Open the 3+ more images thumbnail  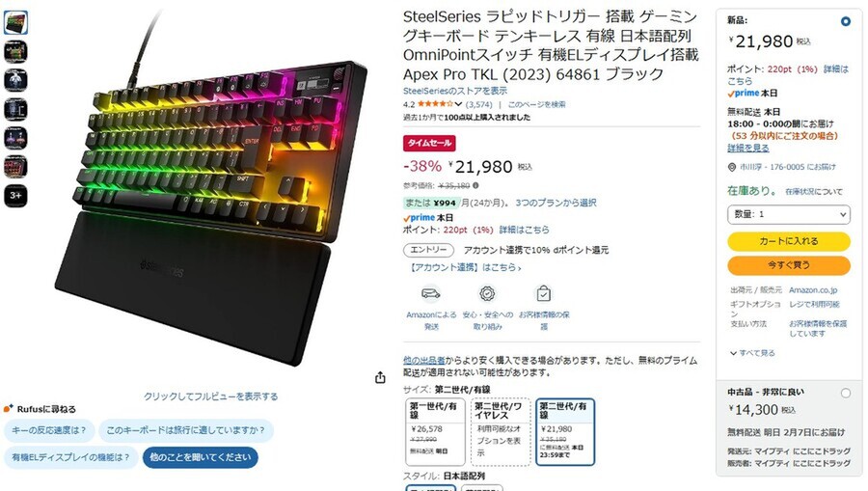point(15,196)
